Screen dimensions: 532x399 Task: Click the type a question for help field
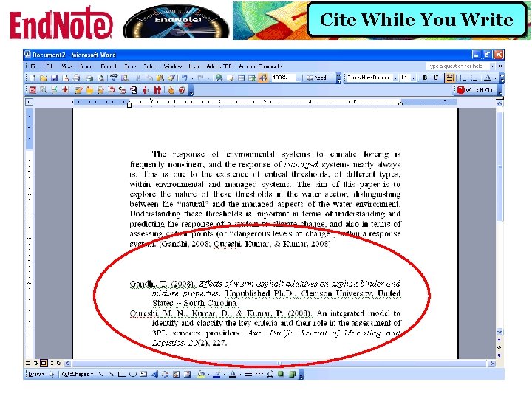click(x=457, y=66)
